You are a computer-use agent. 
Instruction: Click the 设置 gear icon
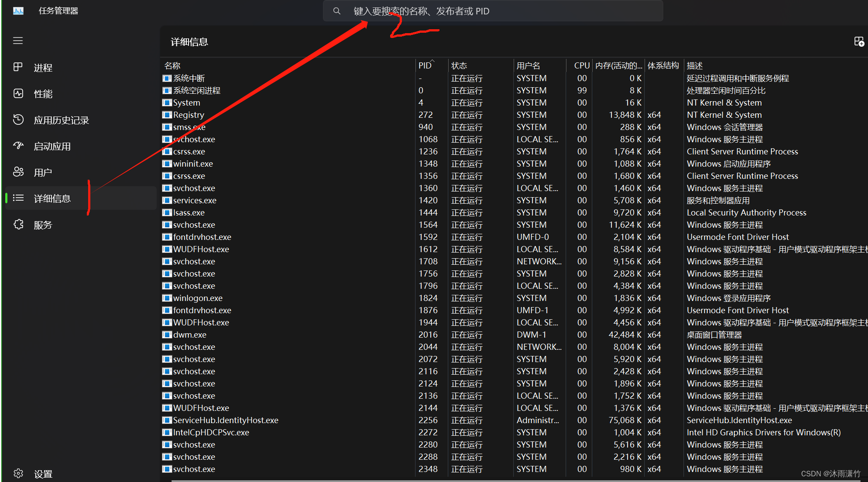pyautogui.click(x=18, y=473)
